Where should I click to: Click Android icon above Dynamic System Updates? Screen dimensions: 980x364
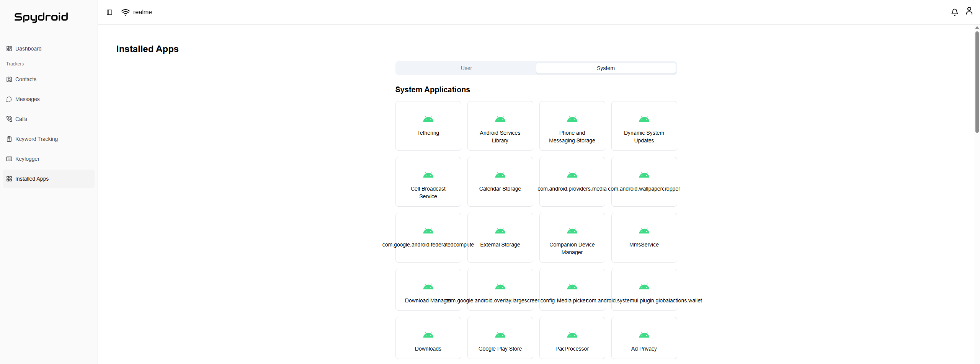tap(644, 119)
